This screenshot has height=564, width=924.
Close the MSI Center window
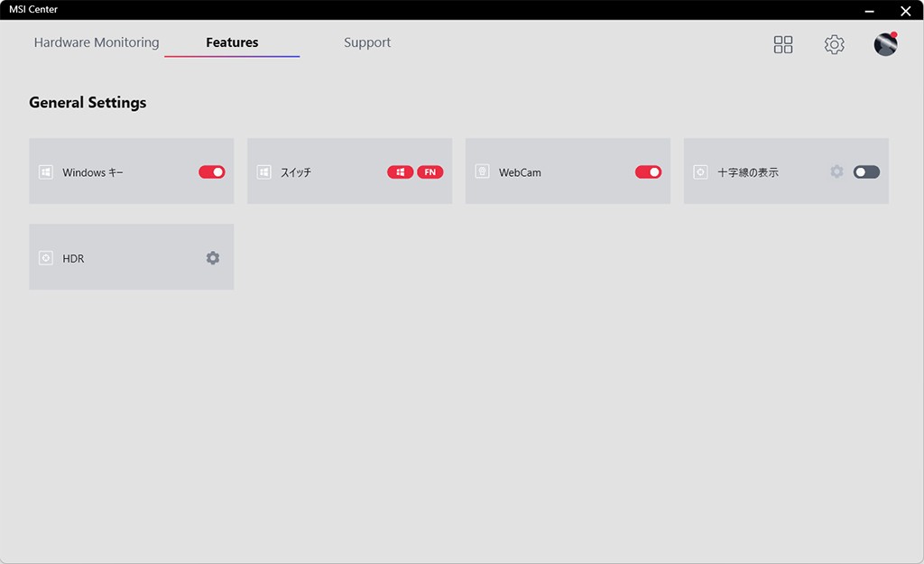click(x=906, y=11)
